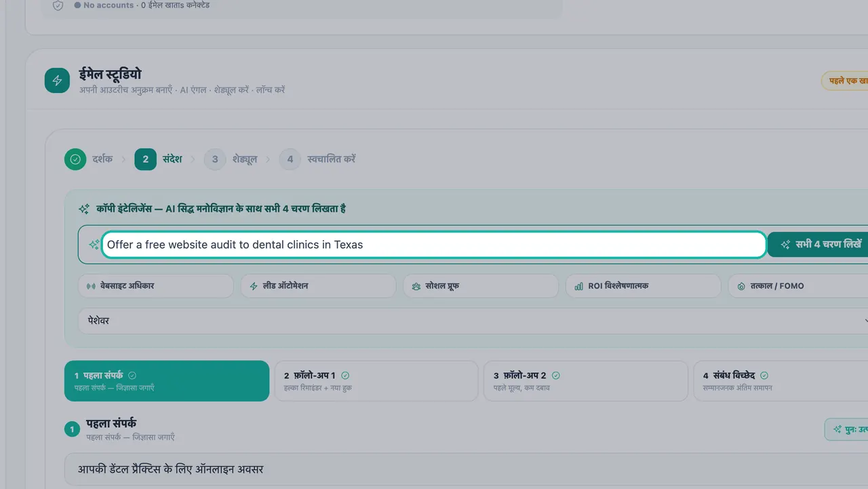Go to step 4 स्वचालित करें
The width and height of the screenshot is (868, 489).
click(317, 159)
